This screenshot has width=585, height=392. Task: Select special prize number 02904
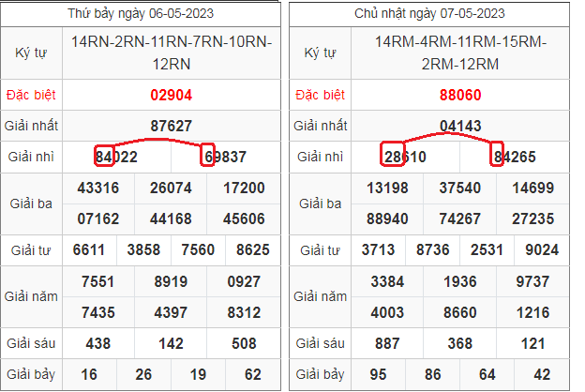171,95
